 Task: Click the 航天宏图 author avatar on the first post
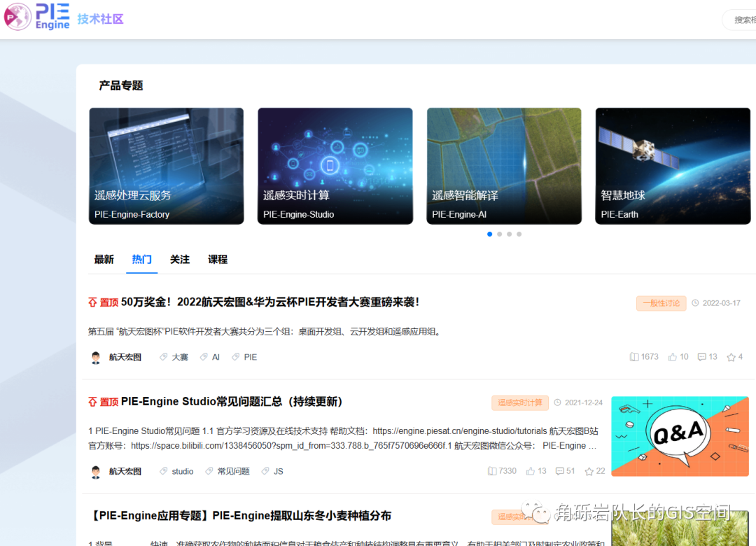pos(96,356)
